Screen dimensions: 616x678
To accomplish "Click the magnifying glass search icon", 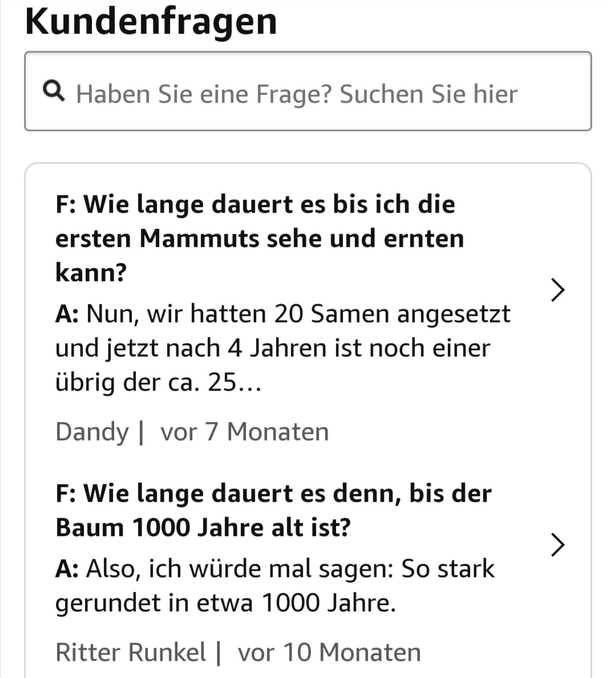I will pos(54,91).
